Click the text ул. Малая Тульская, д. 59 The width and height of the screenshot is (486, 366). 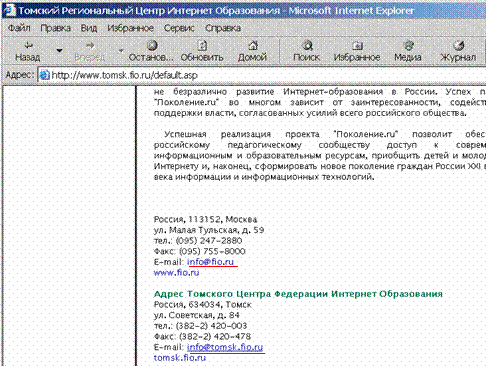click(x=209, y=230)
